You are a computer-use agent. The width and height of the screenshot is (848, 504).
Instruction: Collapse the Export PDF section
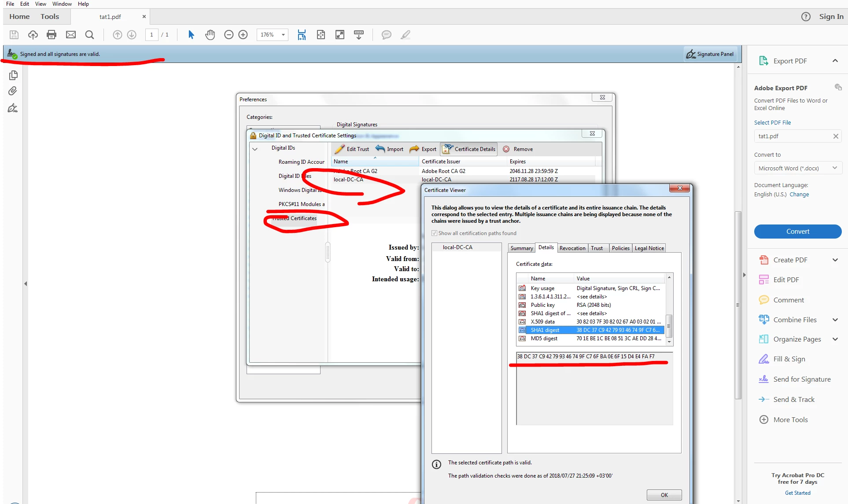click(x=835, y=61)
